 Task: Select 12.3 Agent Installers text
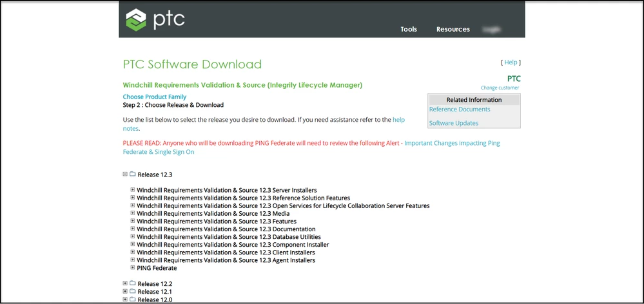(x=226, y=260)
